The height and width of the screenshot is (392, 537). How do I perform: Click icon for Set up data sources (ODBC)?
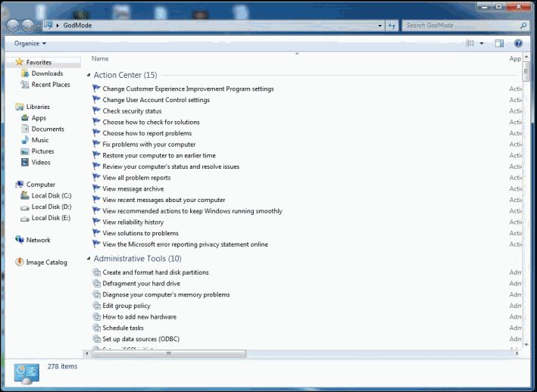coord(97,339)
